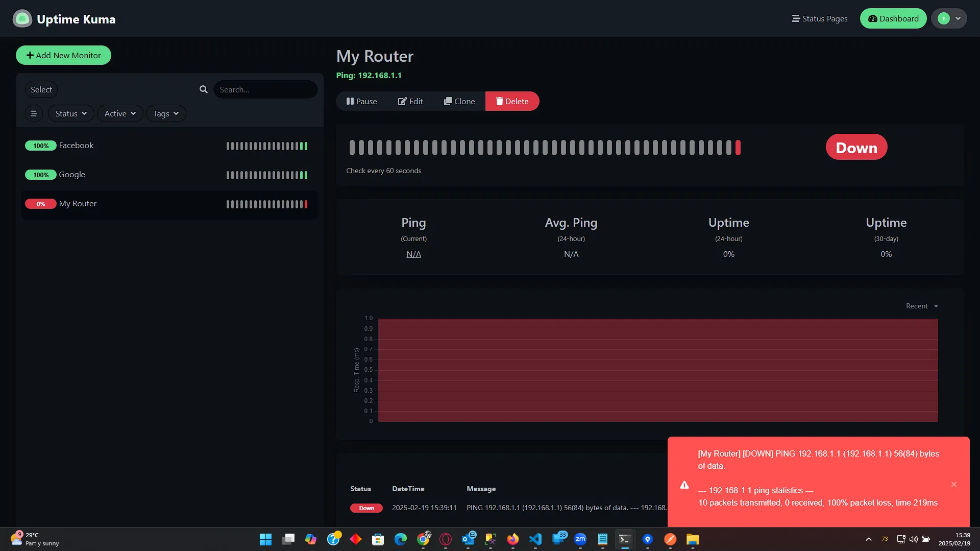Clone the My Router monitor
This screenshot has width=980, height=551.
459,101
